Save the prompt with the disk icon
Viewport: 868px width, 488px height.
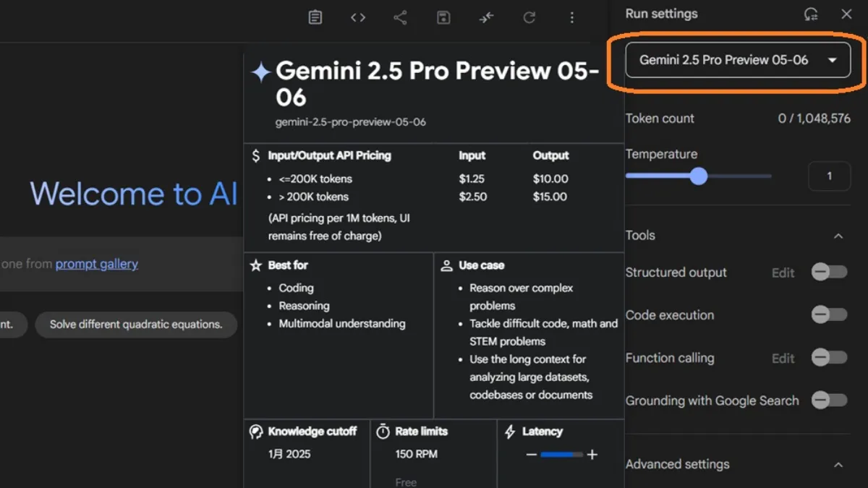443,17
